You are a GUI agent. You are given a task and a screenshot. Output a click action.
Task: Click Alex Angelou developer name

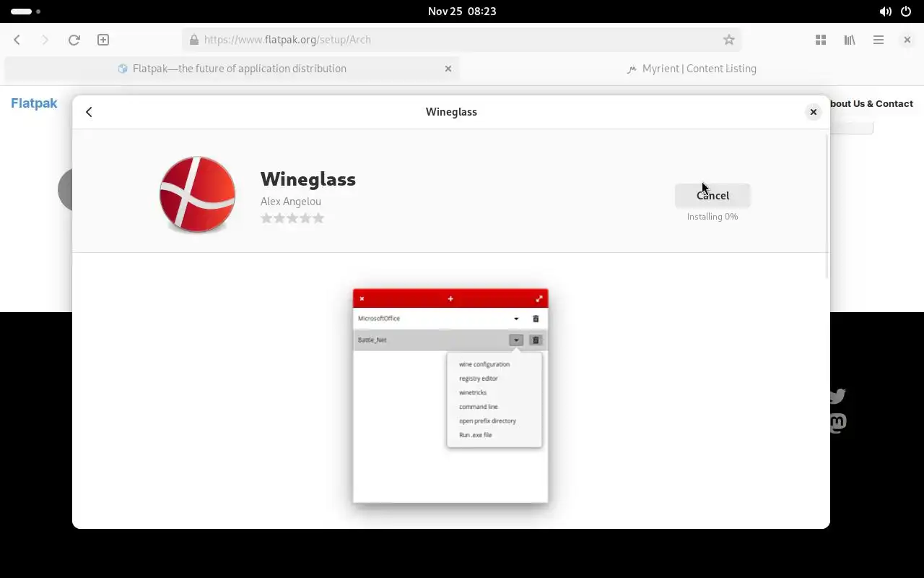(291, 202)
